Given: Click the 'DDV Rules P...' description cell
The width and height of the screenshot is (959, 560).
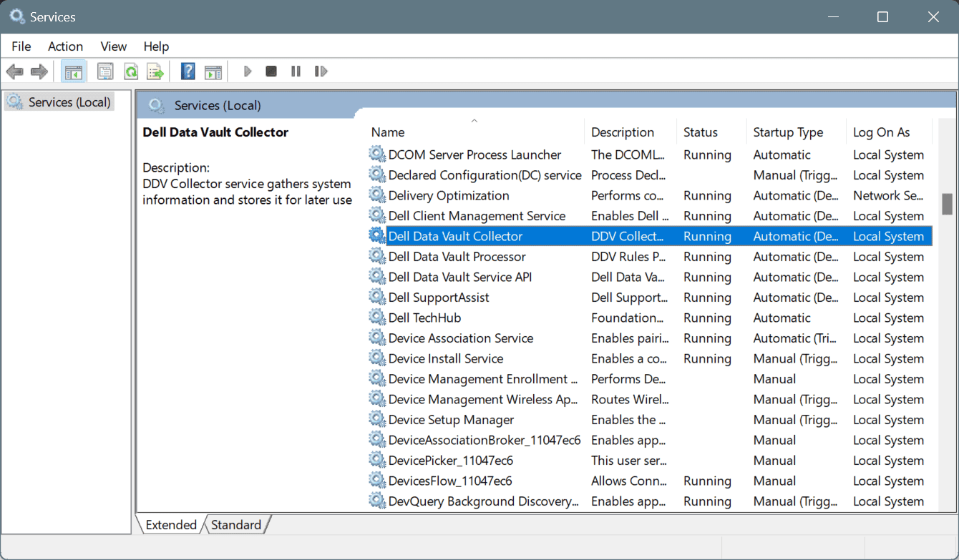Looking at the screenshot, I should coord(630,257).
